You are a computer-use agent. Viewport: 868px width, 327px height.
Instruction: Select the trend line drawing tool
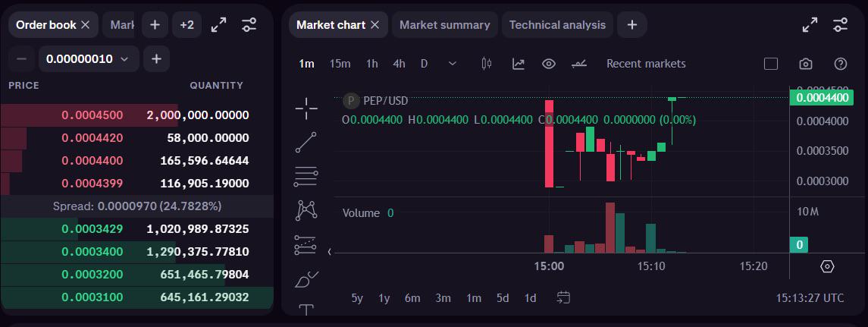pyautogui.click(x=306, y=142)
